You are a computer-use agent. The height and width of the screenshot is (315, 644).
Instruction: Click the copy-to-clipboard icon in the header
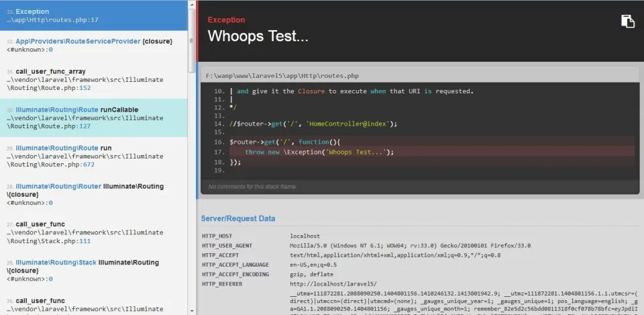(x=628, y=21)
